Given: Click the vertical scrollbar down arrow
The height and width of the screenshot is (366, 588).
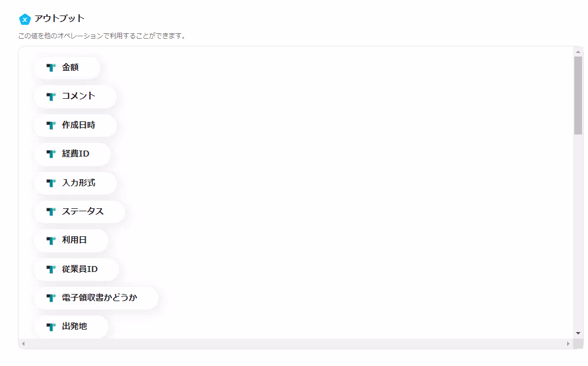Looking at the screenshot, I should [x=578, y=333].
